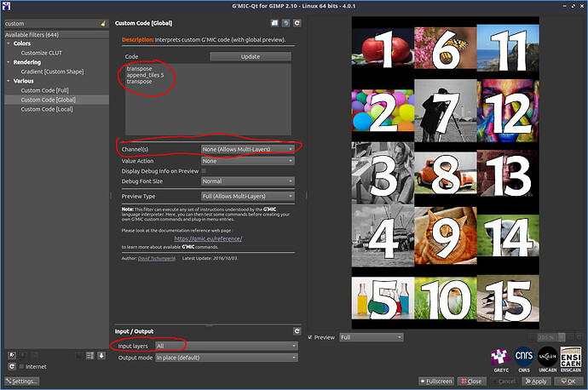Clear search field with broom icon
The image size is (588, 390).
[103, 24]
